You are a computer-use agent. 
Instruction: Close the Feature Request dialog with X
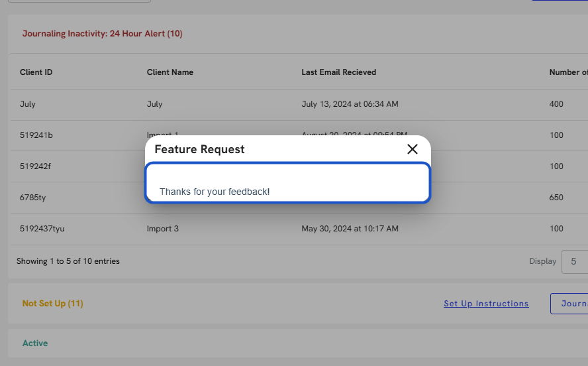click(413, 149)
